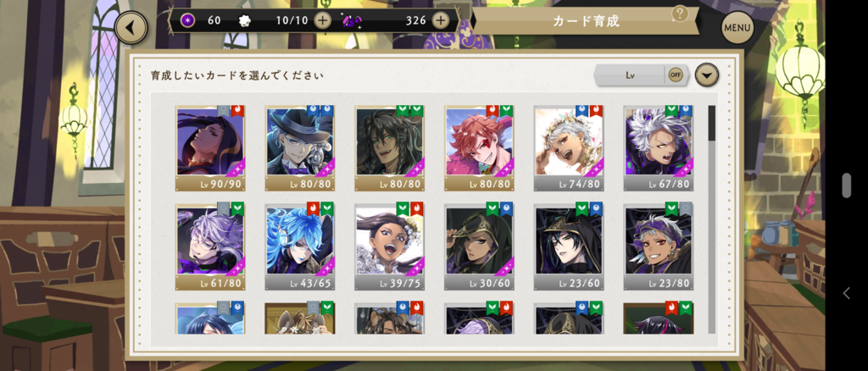The height and width of the screenshot is (371, 868).
Task: Choose the blue-haired Lv 43/65 card
Action: [299, 246]
